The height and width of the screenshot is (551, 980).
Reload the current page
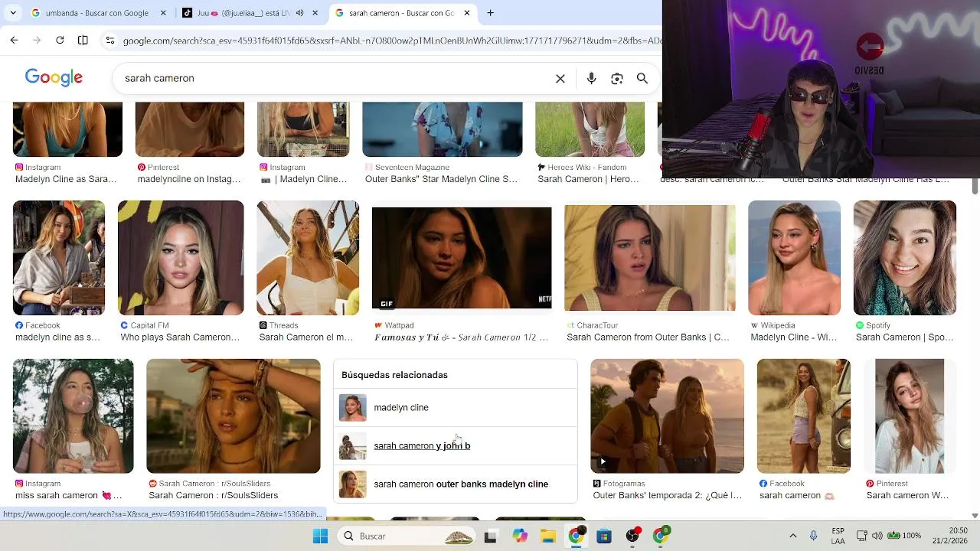tap(60, 40)
